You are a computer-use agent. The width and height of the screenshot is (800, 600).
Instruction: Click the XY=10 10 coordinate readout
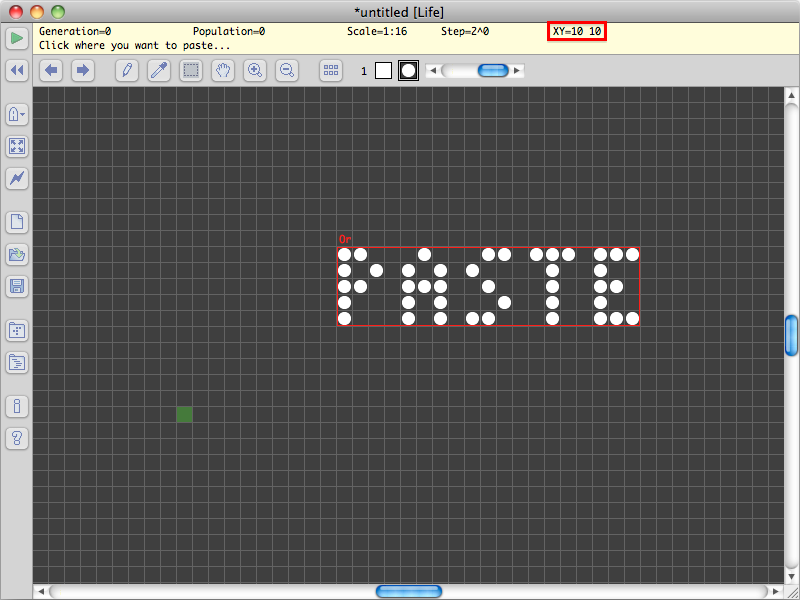pyautogui.click(x=577, y=31)
